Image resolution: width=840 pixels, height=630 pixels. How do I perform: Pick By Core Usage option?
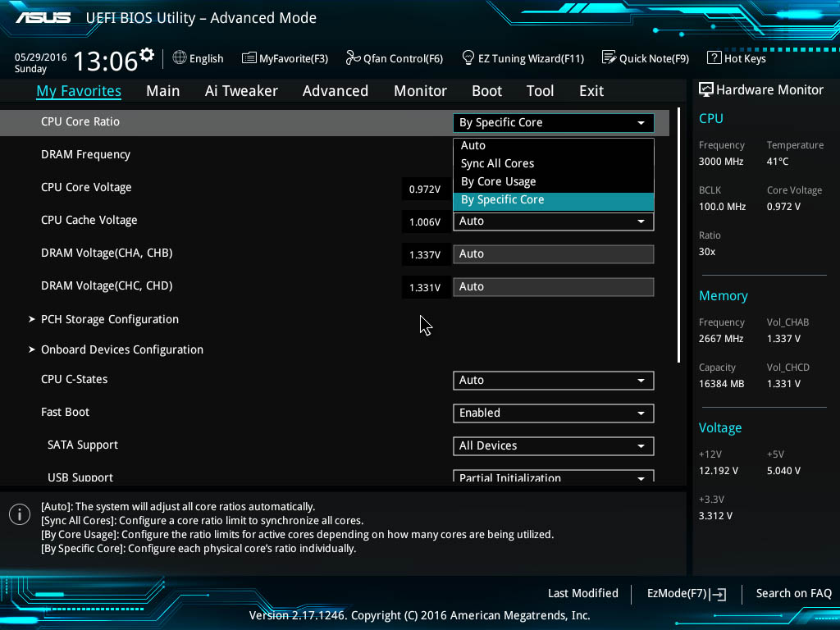(554, 181)
